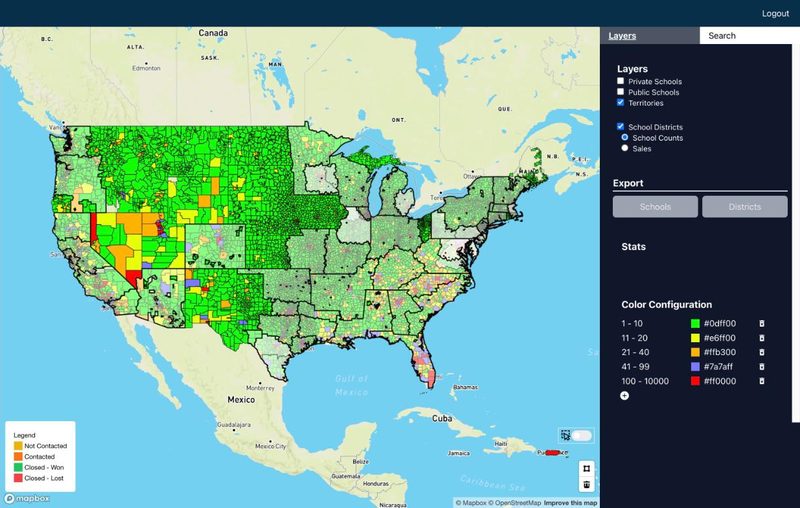Image resolution: width=800 pixels, height=508 pixels.
Task: Click the Color Configuration heading
Action: point(666,304)
